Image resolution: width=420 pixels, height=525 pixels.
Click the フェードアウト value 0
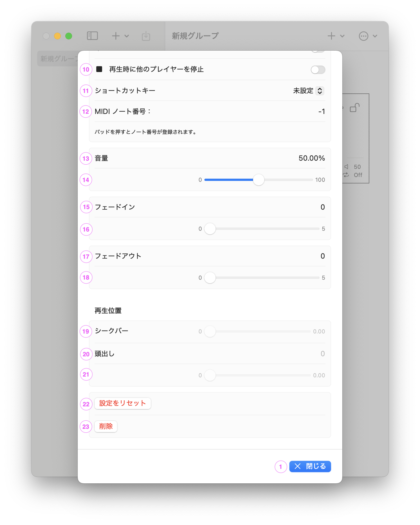coord(323,256)
